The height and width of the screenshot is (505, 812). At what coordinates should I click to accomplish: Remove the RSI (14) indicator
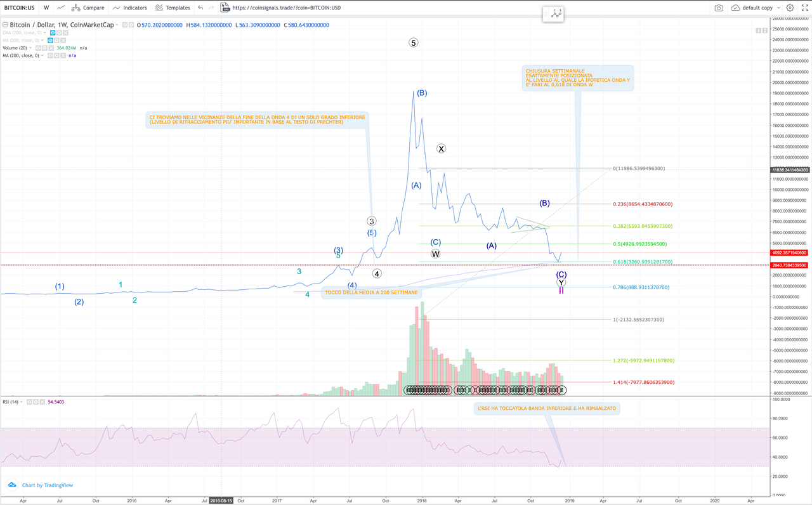point(42,402)
